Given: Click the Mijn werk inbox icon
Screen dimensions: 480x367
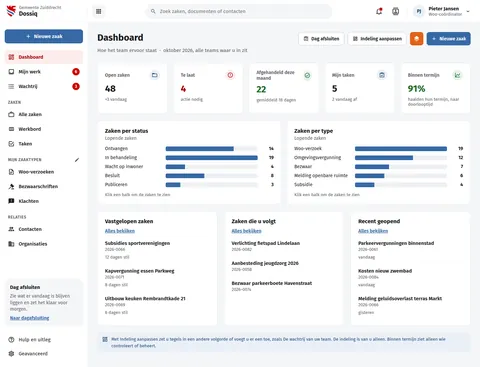Looking at the screenshot, I should 11,72.
